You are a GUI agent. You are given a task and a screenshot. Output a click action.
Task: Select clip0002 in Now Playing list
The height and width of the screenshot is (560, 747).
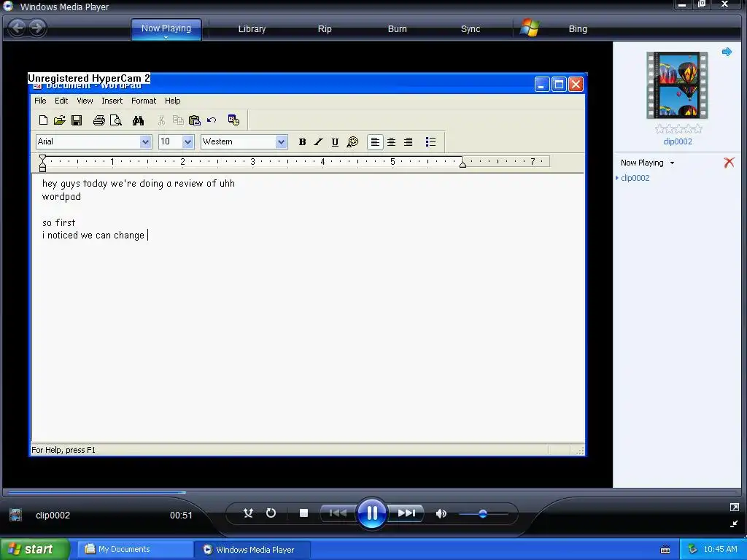(x=635, y=178)
